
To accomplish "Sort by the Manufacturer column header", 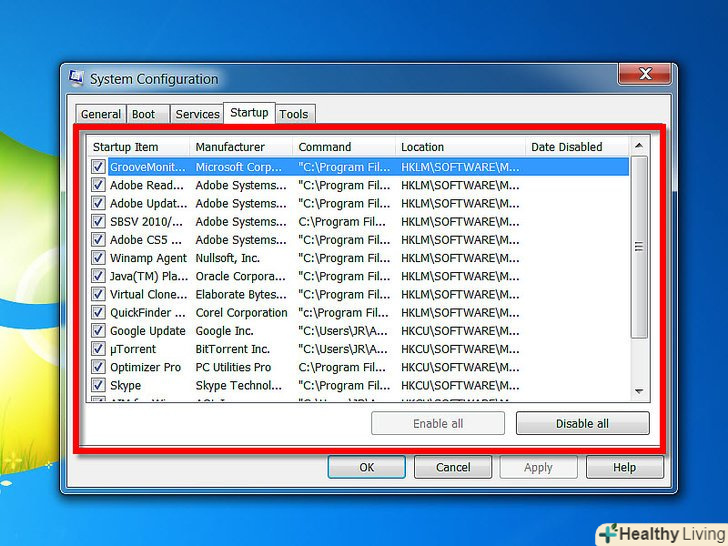I will coord(241,147).
